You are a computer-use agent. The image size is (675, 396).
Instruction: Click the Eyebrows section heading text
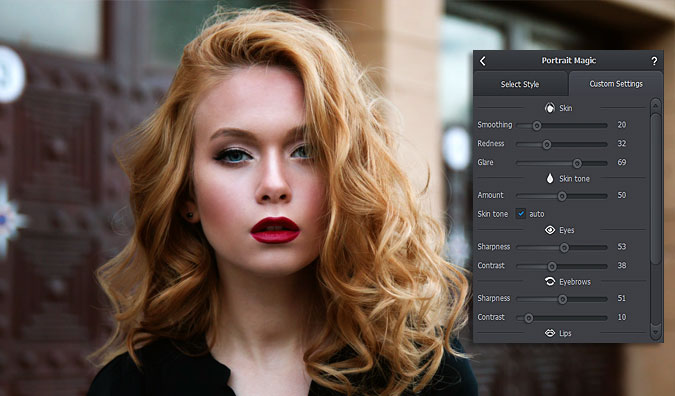pyautogui.click(x=575, y=282)
